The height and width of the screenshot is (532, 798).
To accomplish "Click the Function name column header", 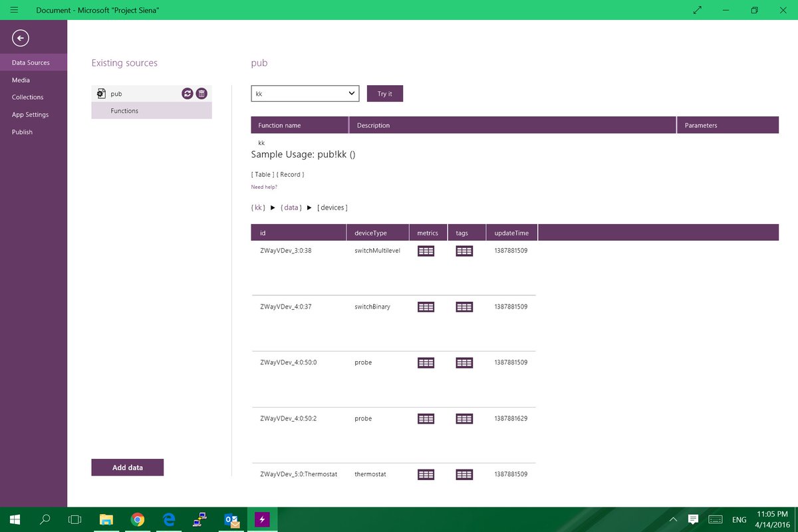I will [300, 125].
